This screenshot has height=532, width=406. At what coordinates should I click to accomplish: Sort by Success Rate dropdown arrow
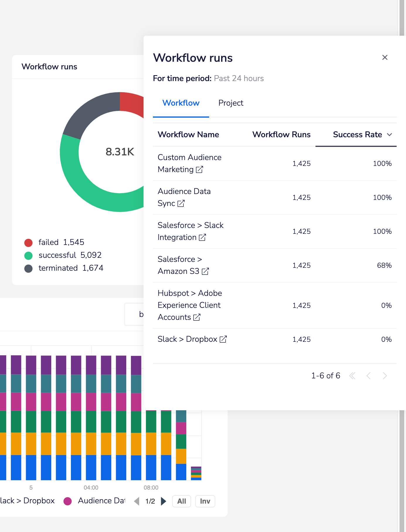(x=389, y=135)
